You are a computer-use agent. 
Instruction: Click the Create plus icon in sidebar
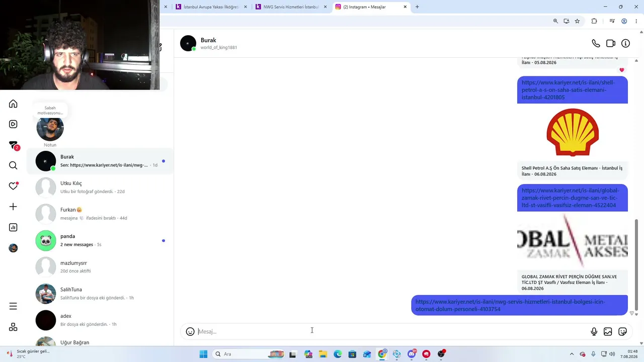tap(13, 207)
